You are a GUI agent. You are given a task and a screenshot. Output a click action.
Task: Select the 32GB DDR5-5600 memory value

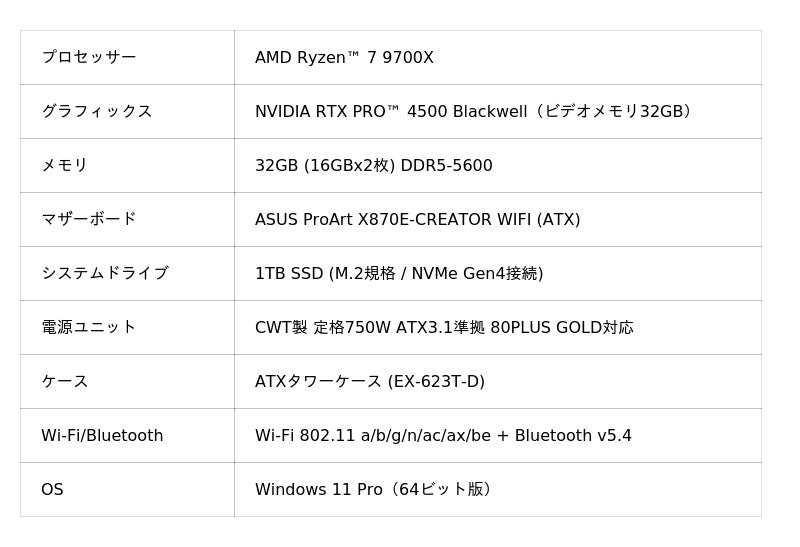coord(373,166)
